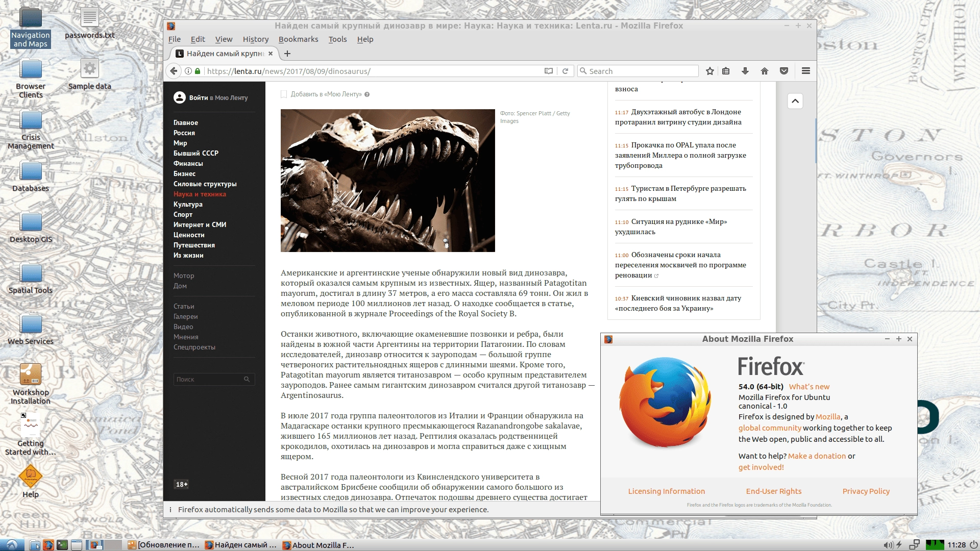Open the View menu
This screenshot has width=980, height=551.
pos(224,39)
